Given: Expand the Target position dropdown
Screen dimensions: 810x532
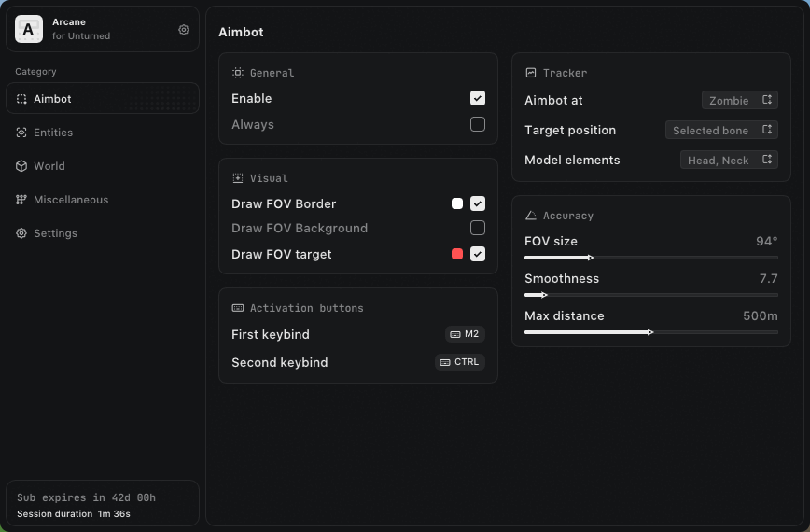Looking at the screenshot, I should (721, 131).
